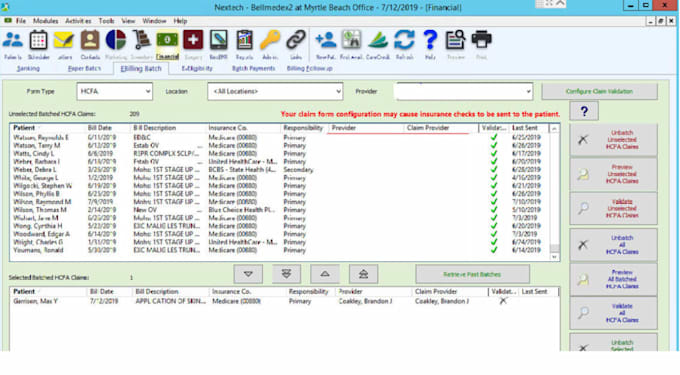Click up arrow of unselected claims scrollbar
The image size is (680, 375).
[554, 129]
